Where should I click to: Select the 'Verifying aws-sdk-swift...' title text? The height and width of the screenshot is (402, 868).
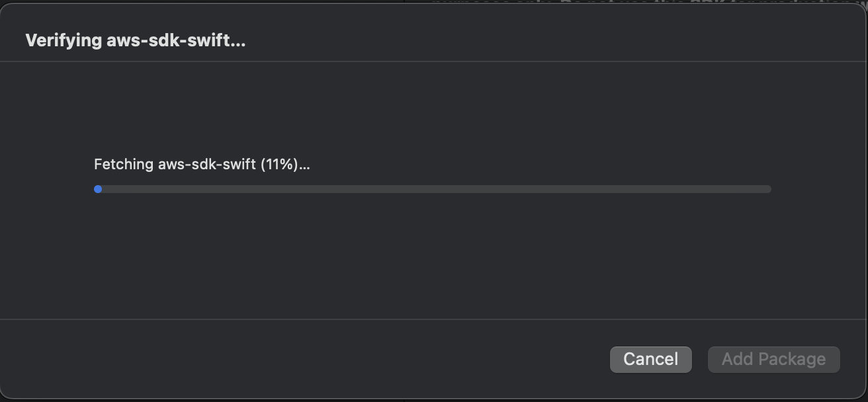point(135,40)
